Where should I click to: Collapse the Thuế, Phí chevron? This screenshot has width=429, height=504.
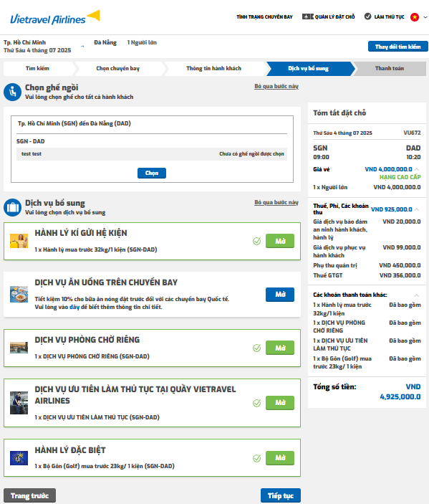click(x=417, y=209)
